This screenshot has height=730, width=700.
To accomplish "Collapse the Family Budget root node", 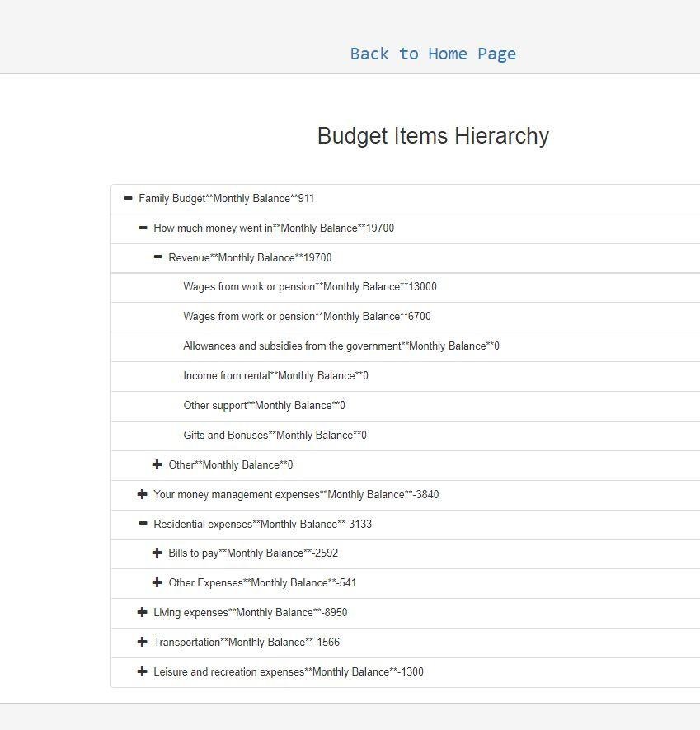I will [x=128, y=198].
